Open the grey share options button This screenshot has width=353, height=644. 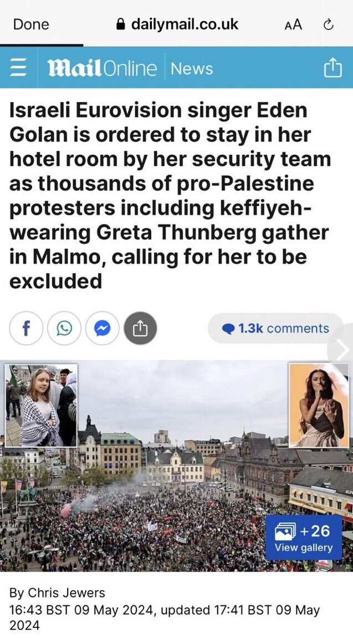pos(140,328)
